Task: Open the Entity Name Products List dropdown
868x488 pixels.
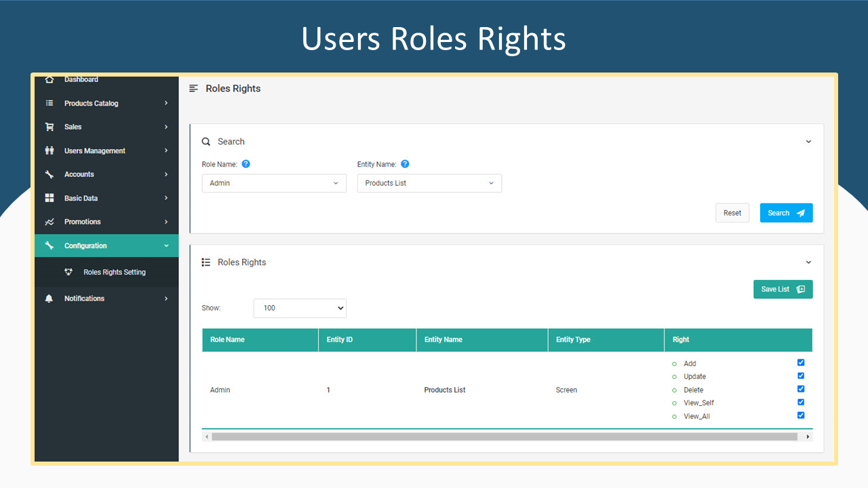Action: pos(430,183)
